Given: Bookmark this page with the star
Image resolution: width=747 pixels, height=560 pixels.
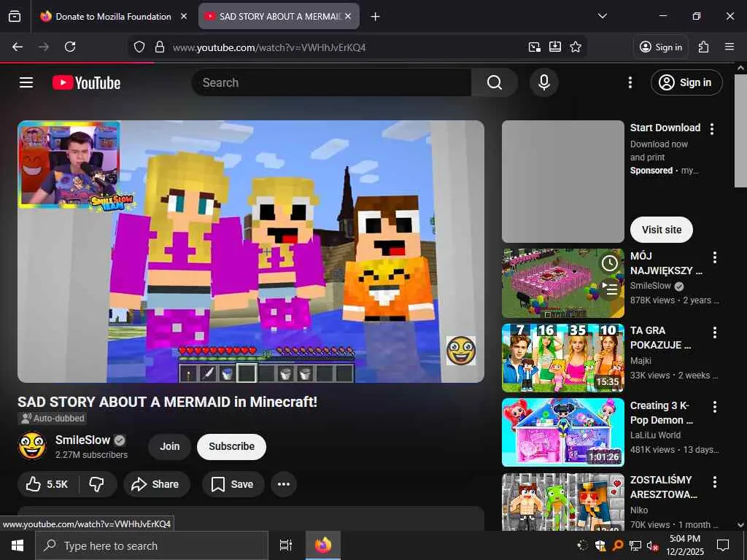Looking at the screenshot, I should pos(576,47).
